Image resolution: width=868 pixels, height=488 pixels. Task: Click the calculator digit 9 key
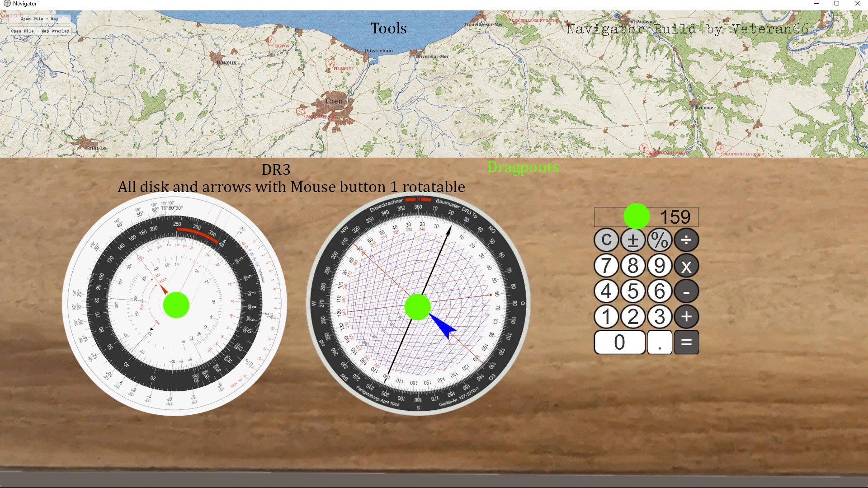pos(660,266)
